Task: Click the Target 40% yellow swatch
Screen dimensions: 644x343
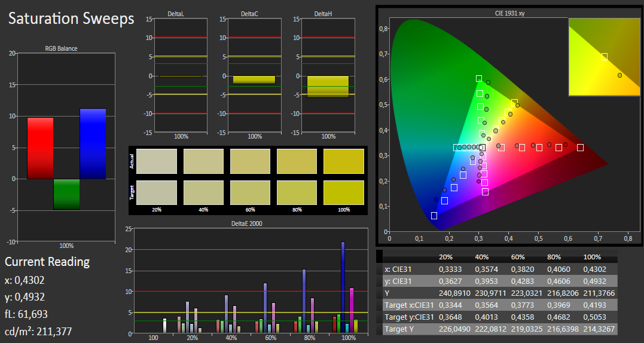Action: coord(203,193)
